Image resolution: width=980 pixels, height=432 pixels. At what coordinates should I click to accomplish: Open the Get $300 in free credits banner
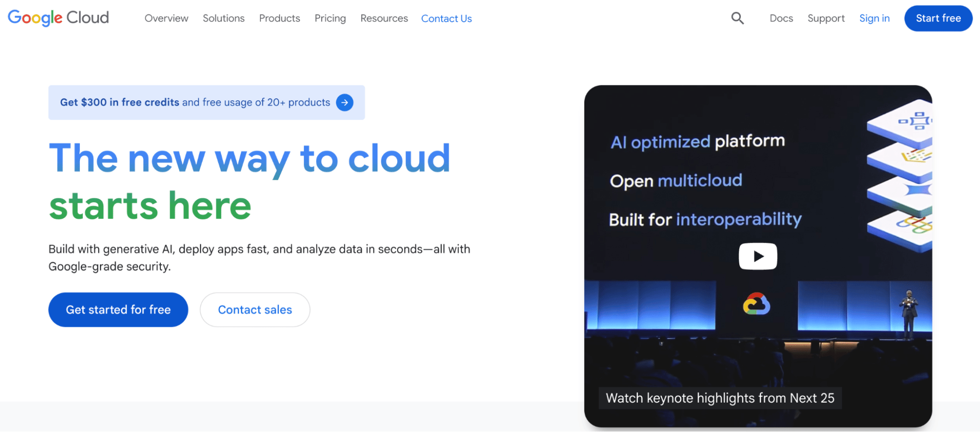206,102
